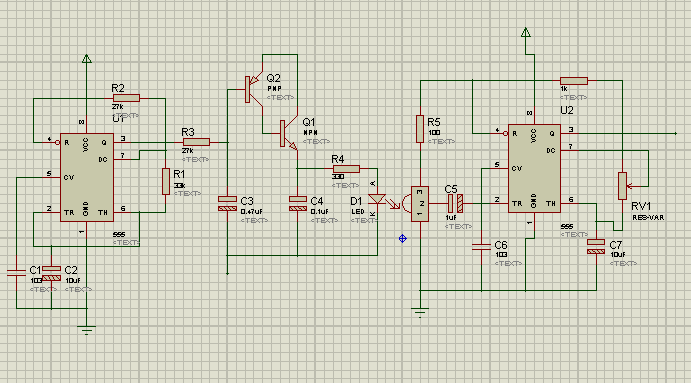
Task: Click the U2 pin 3 output wire end
Action: coord(676,133)
